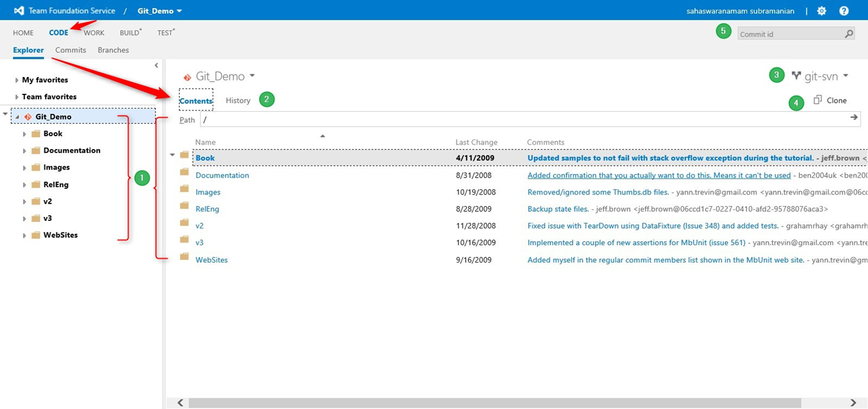Switch to the Commits tab

point(71,50)
